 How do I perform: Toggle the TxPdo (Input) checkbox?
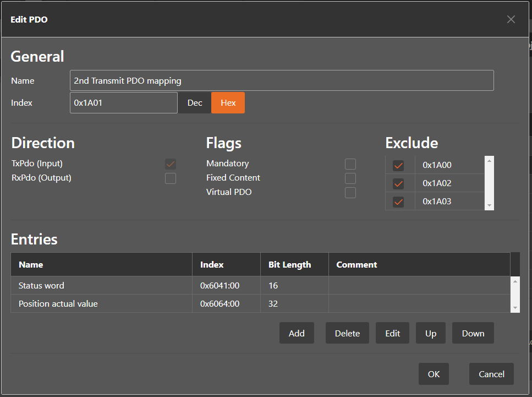pyautogui.click(x=171, y=164)
